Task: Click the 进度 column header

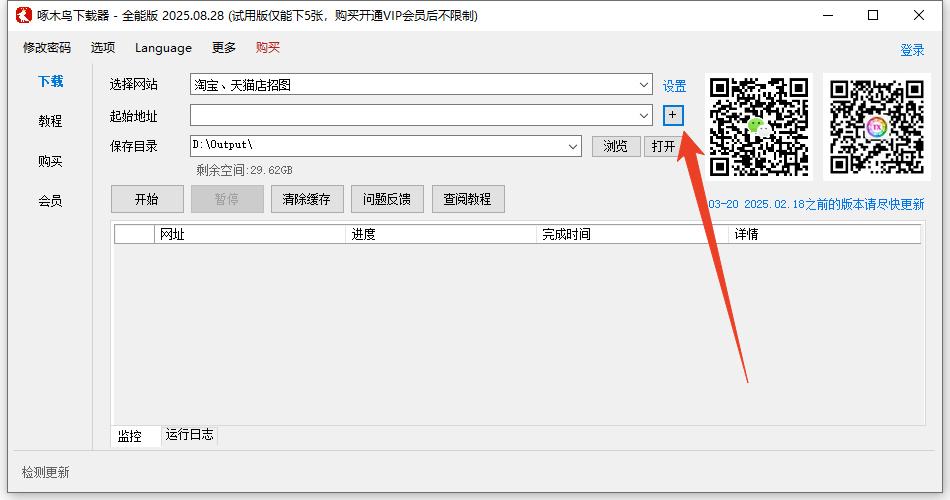Action: point(441,234)
